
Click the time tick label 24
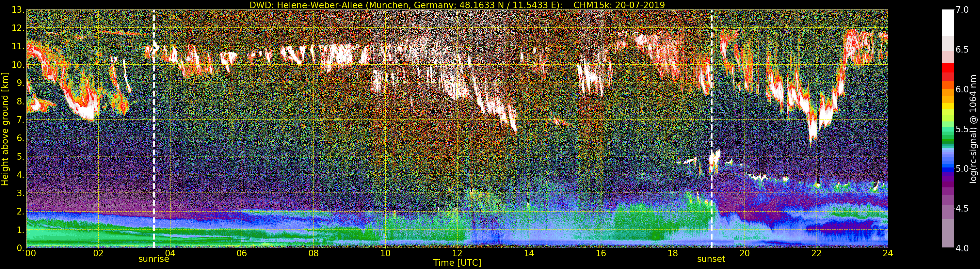tap(888, 253)
